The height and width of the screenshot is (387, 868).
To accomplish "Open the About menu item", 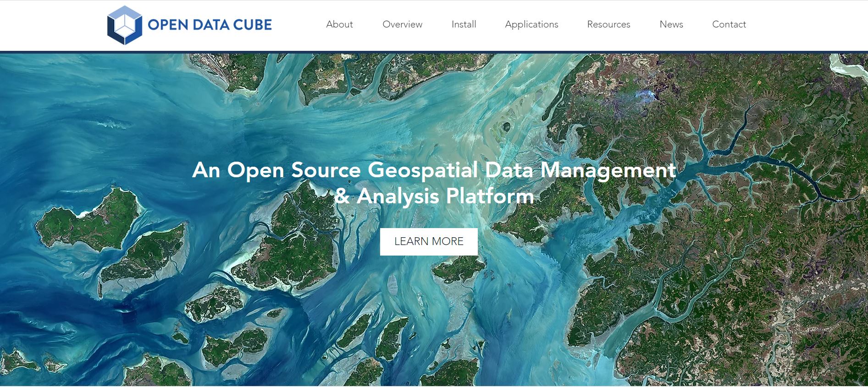I will click(x=339, y=24).
